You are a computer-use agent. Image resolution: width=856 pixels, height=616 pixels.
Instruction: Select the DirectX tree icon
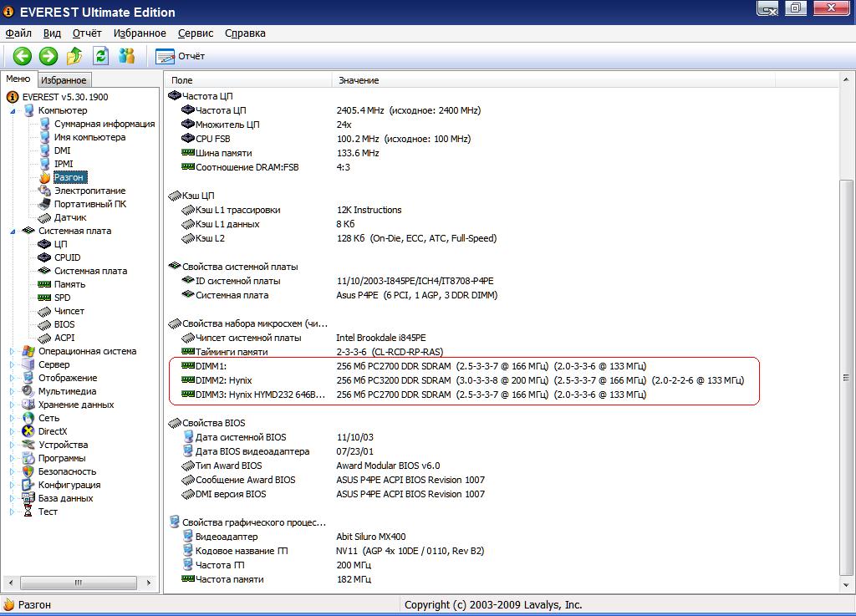click(28, 431)
